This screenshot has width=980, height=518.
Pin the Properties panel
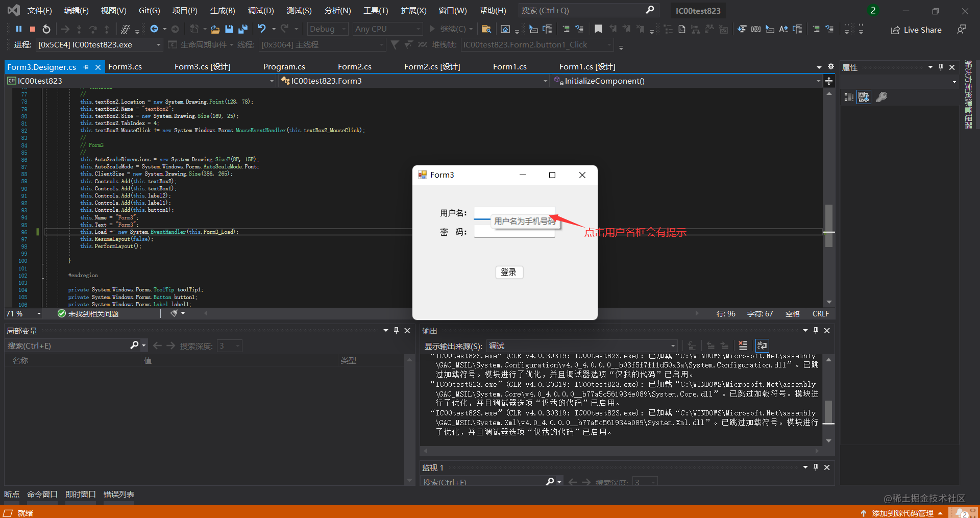click(x=941, y=67)
